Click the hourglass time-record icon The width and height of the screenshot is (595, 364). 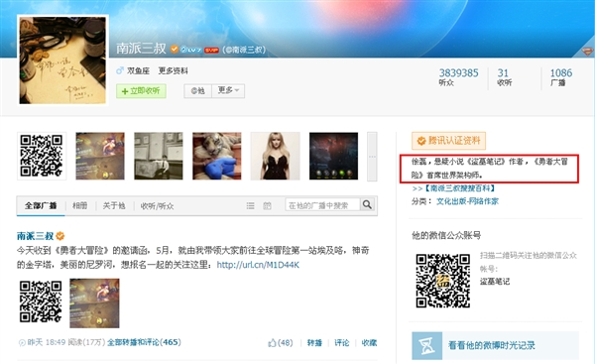(x=426, y=345)
